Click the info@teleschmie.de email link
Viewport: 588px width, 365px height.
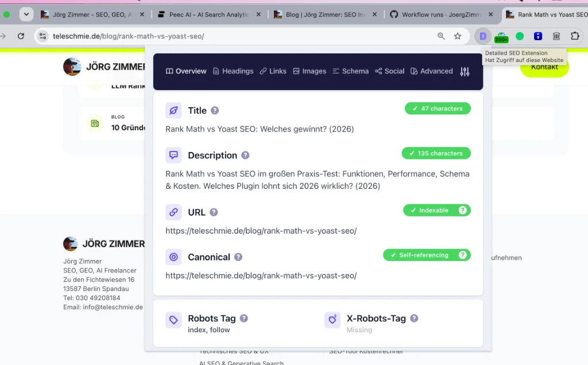[113, 307]
